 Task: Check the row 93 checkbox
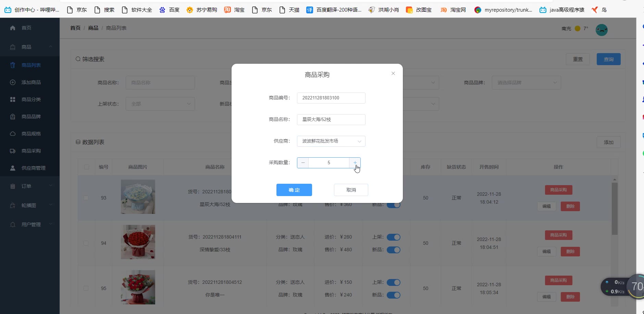[x=86, y=198]
